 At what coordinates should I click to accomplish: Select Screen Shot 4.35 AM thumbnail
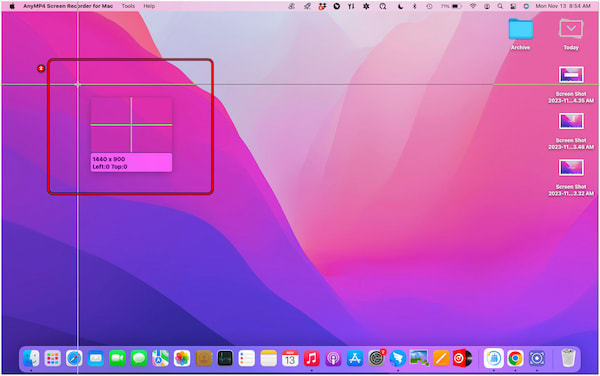(571, 75)
